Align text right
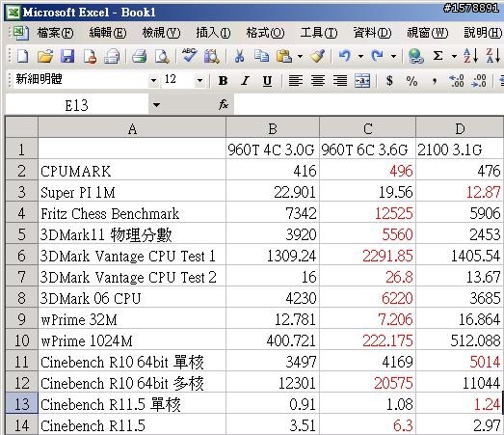Image resolution: width=504 pixels, height=435 pixels. tap(340, 80)
